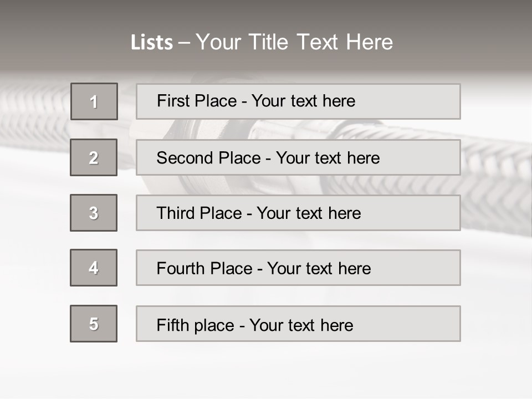Click the number 5 square

(94, 324)
